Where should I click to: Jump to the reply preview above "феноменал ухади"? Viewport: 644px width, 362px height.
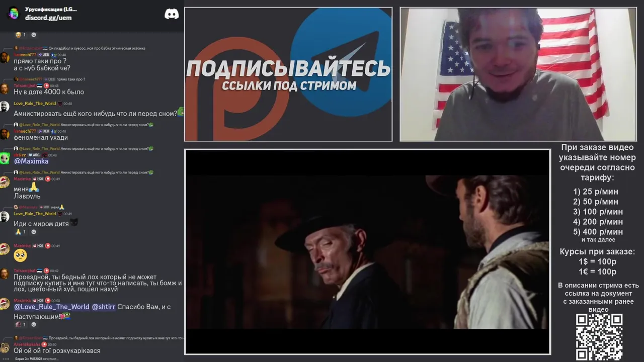(84, 125)
